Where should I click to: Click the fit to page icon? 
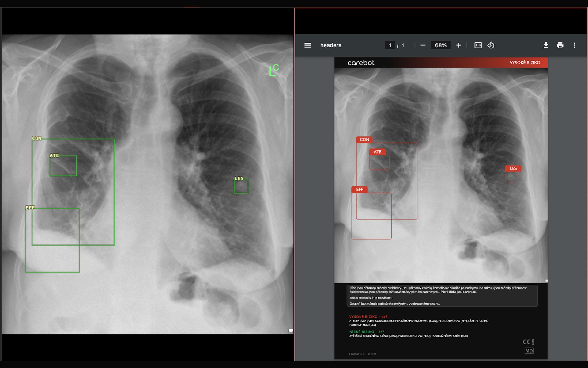pyautogui.click(x=478, y=45)
